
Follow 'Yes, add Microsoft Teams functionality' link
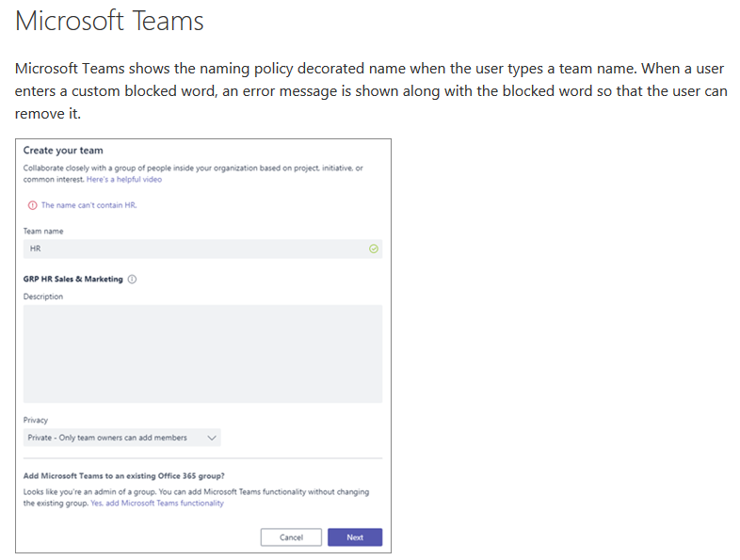(x=157, y=504)
